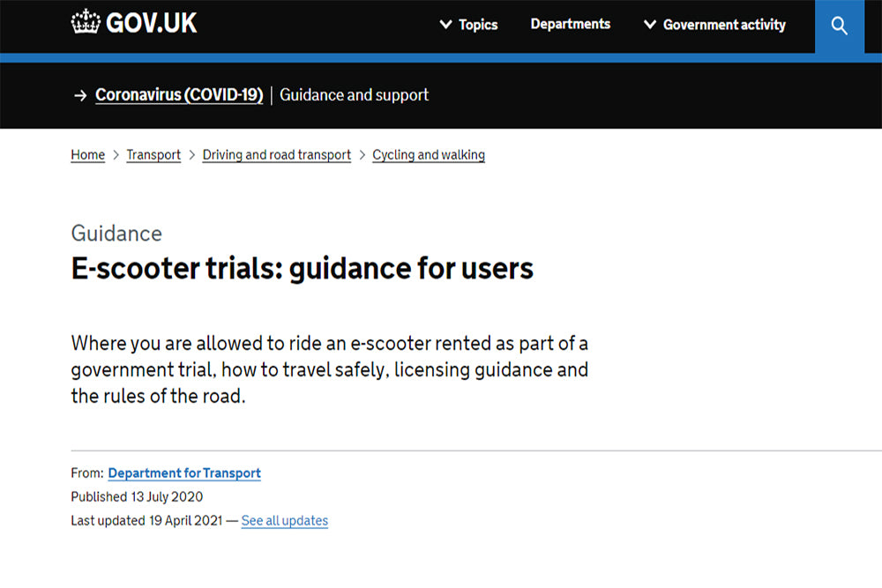Open the Transport breadcrumb link
Screen dimensions: 882x588
[x=153, y=154]
